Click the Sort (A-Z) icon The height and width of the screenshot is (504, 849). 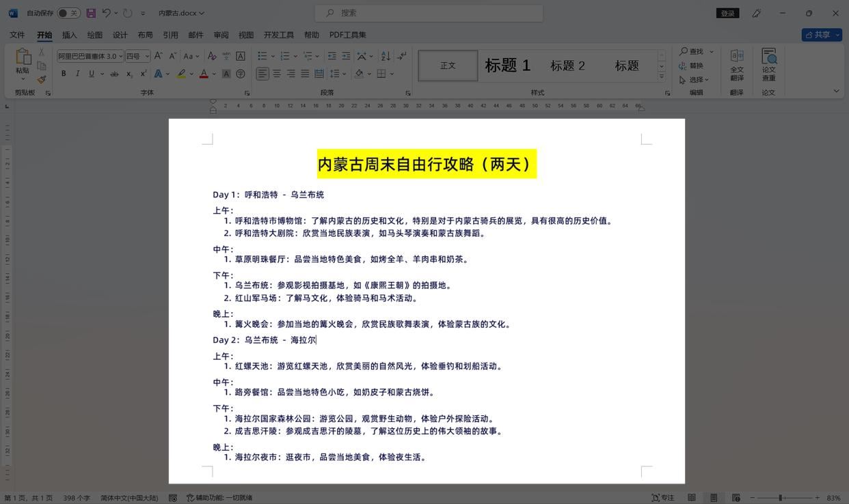coord(386,56)
